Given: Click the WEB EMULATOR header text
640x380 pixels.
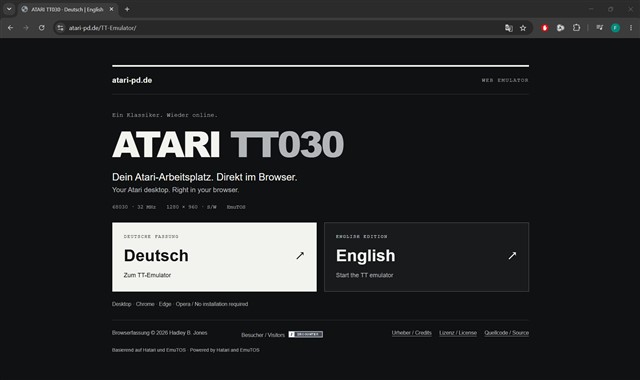Looking at the screenshot, I should coord(505,80).
